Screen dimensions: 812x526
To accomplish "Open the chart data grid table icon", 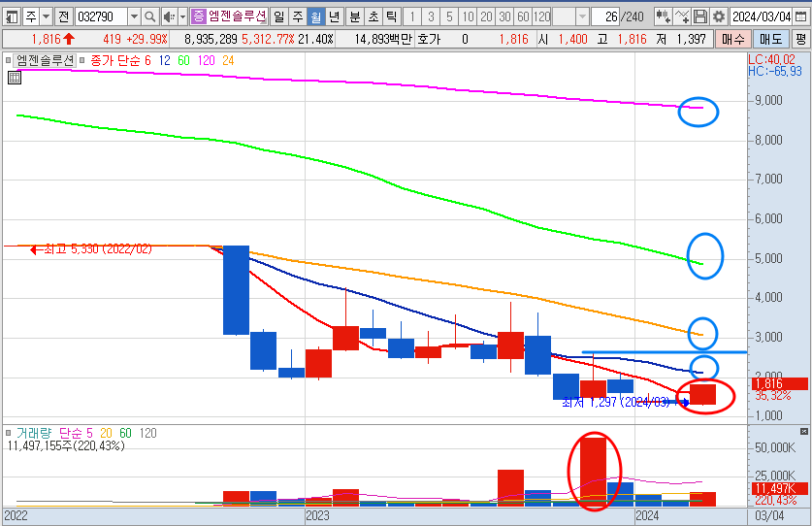I will (x=15, y=78).
